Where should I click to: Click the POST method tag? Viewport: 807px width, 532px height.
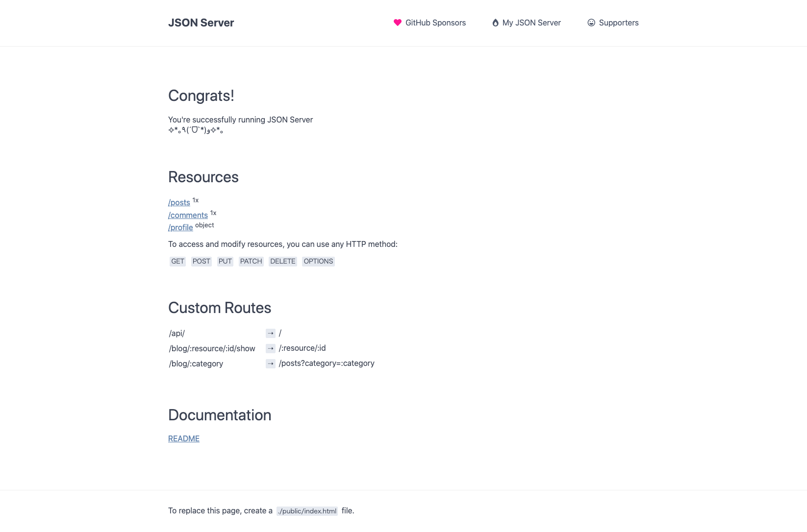pos(201,261)
